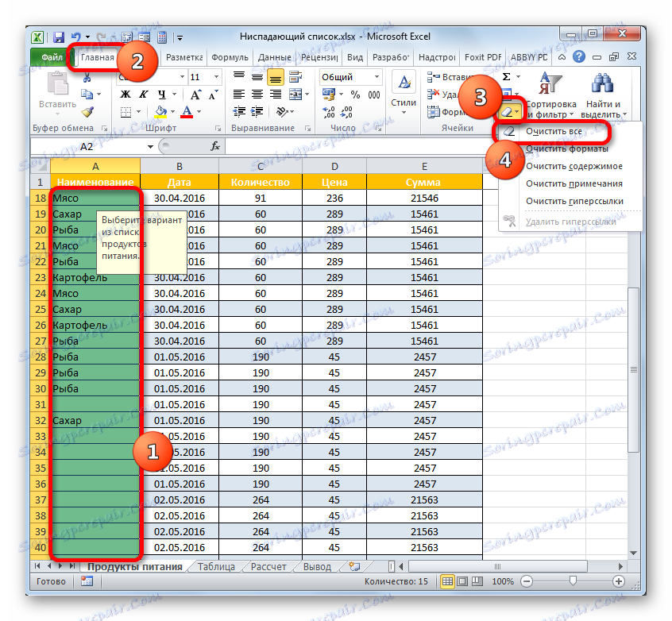This screenshot has height=621, width=672.
Task: Toggle Underline formatting (Ч)
Action: click(161, 94)
